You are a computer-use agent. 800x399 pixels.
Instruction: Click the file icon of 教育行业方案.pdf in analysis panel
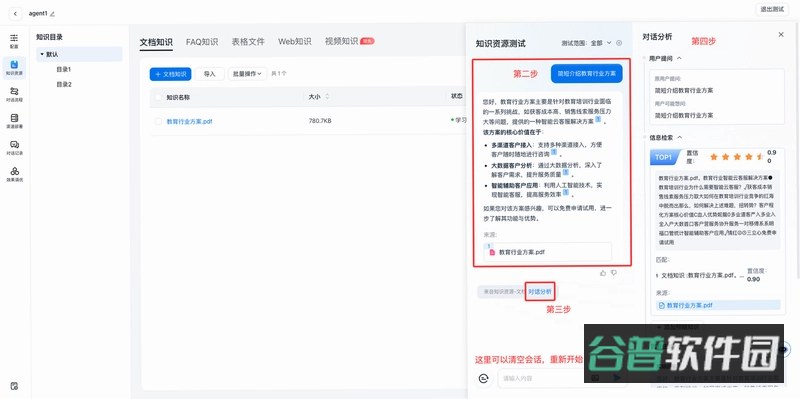(x=662, y=305)
